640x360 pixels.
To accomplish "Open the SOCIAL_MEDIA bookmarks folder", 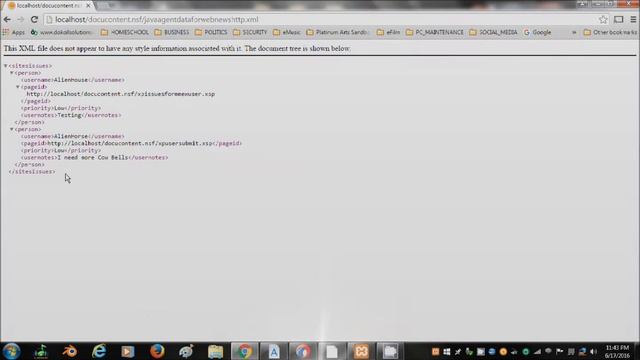I will (x=493, y=32).
